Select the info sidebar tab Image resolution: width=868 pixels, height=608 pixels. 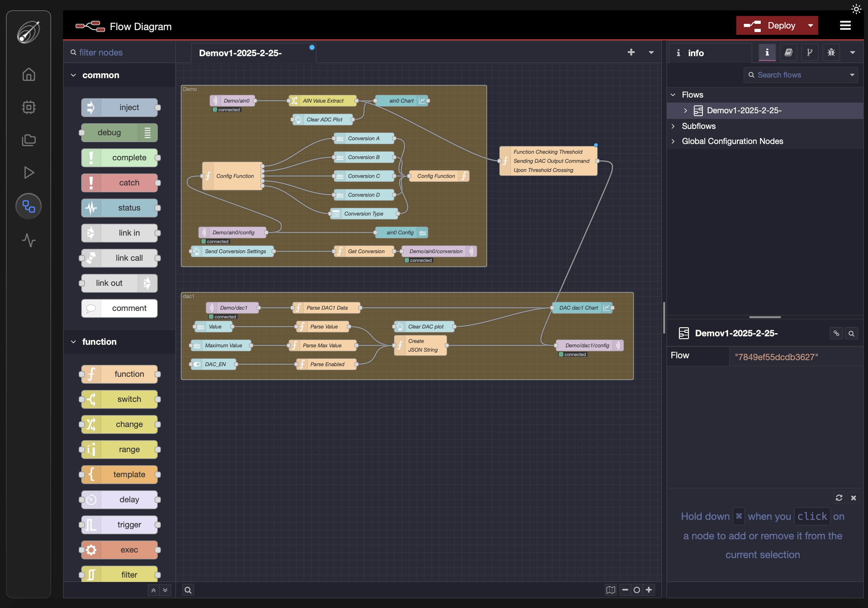695,53
